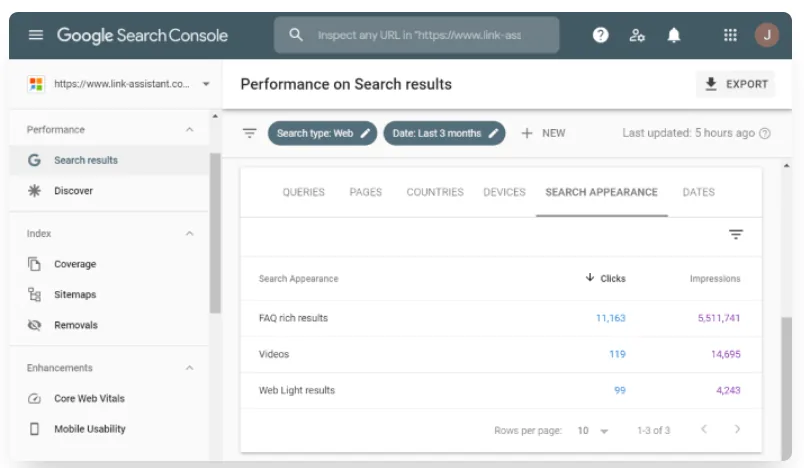Click the Impressions column header
This screenshot has height=468, width=804.
tap(715, 279)
